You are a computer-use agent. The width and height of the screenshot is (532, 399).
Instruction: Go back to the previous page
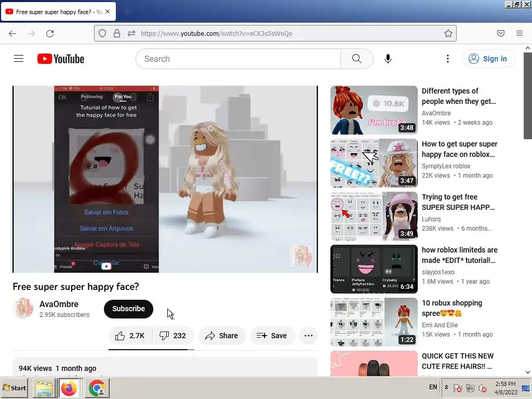(x=12, y=34)
